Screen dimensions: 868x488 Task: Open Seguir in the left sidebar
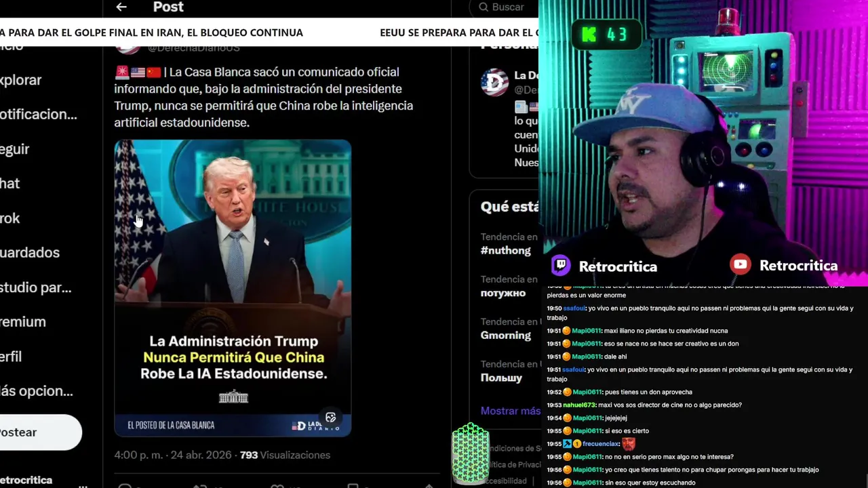point(14,149)
